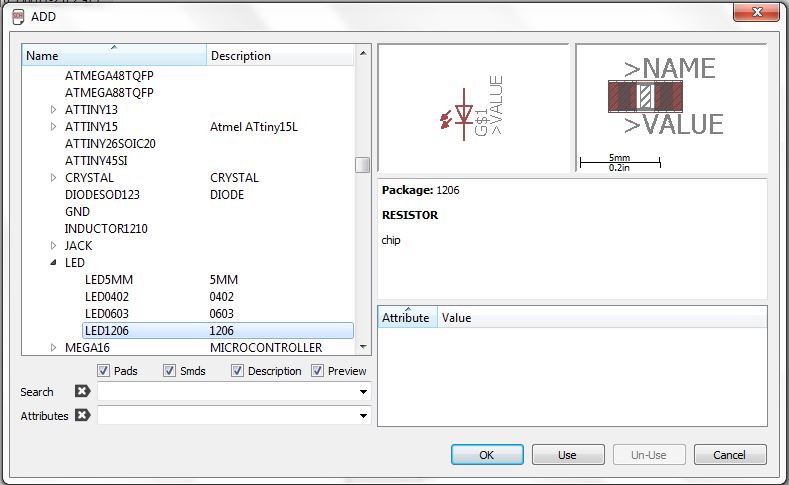
Task: Click the LED symbol preview
Action: [x=473, y=108]
